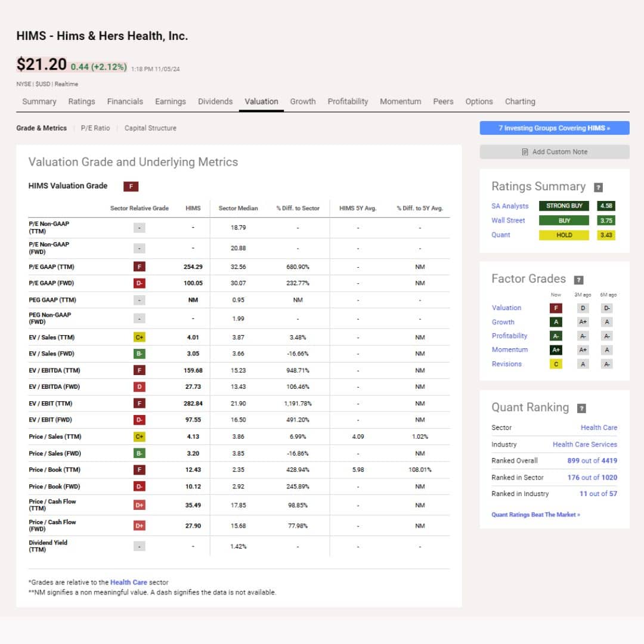Screen dimensions: 644x644
Task: Switch to the Charting tab
Action: 520,101
